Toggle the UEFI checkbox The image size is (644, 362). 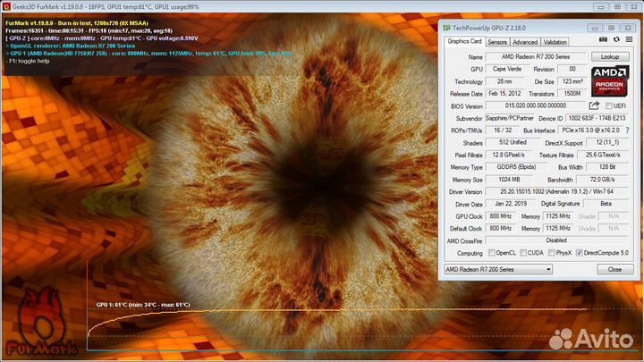click(x=608, y=105)
